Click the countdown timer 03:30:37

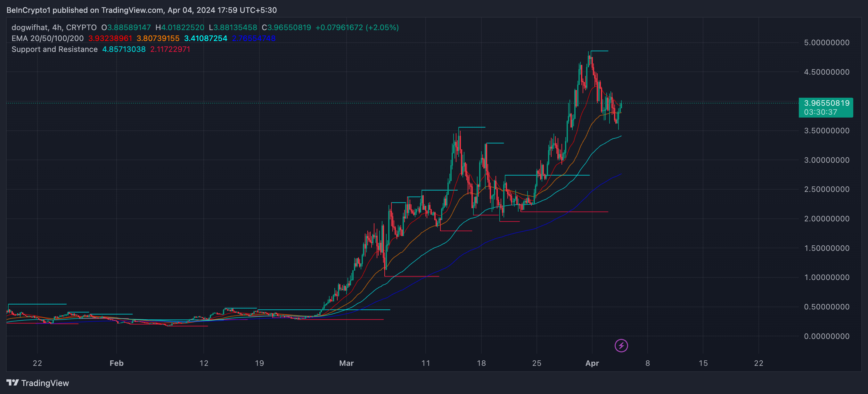pos(821,112)
